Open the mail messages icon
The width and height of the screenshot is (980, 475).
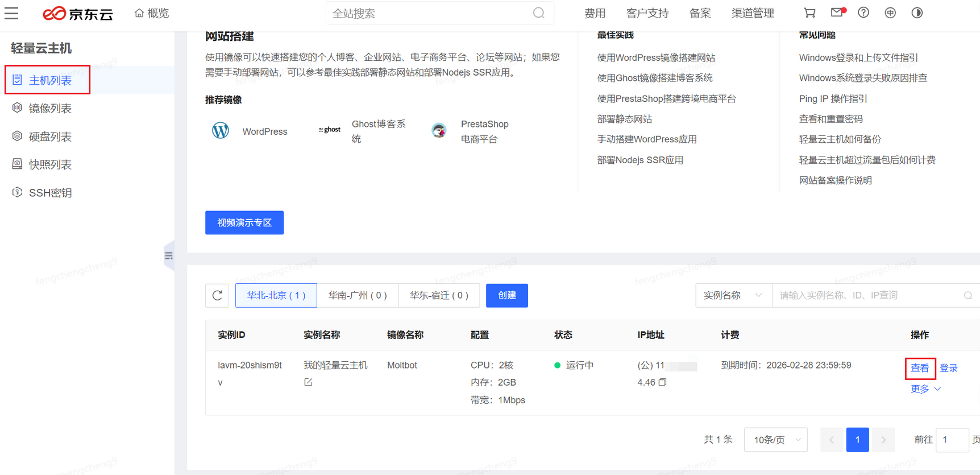[837, 13]
